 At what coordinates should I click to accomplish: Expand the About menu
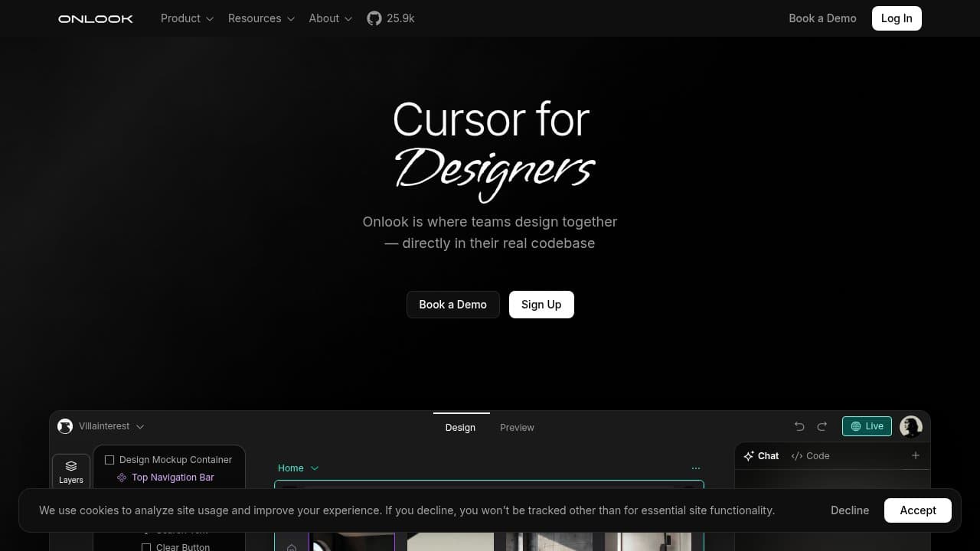coord(331,18)
